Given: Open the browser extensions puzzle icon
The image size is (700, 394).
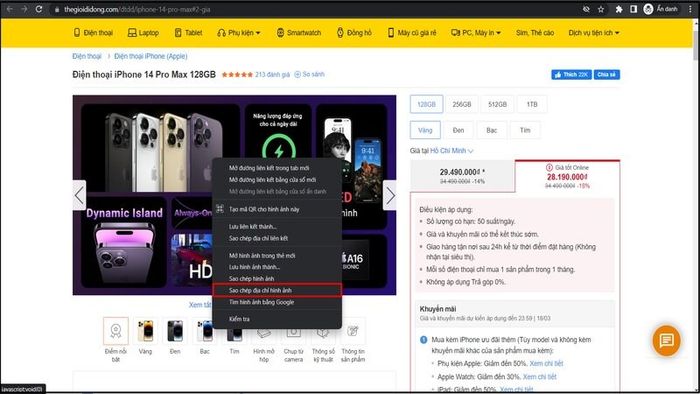Looking at the screenshot, I should [619, 9].
